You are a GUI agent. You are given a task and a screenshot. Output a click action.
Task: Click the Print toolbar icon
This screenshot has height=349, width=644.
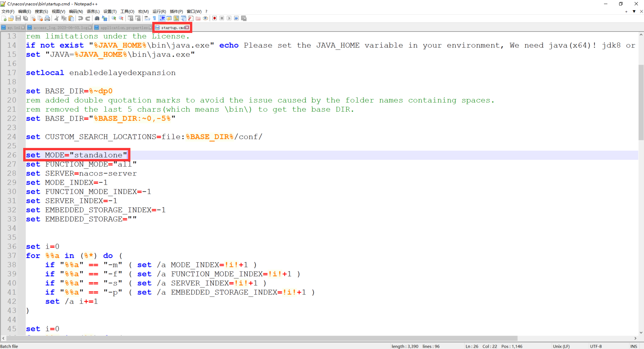coord(47,18)
